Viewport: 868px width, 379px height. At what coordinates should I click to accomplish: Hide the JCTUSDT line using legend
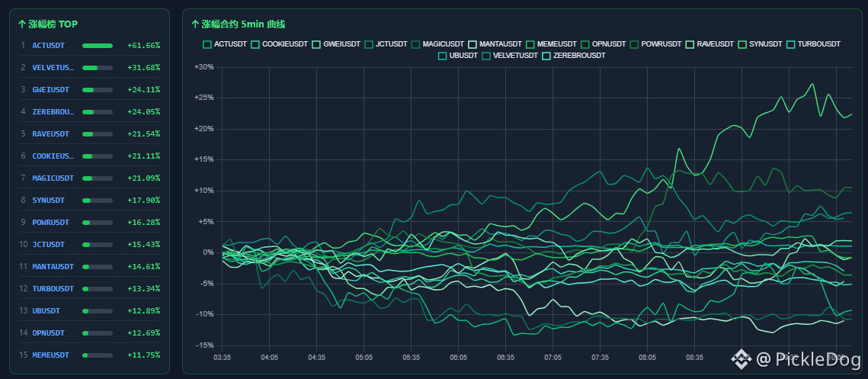386,43
